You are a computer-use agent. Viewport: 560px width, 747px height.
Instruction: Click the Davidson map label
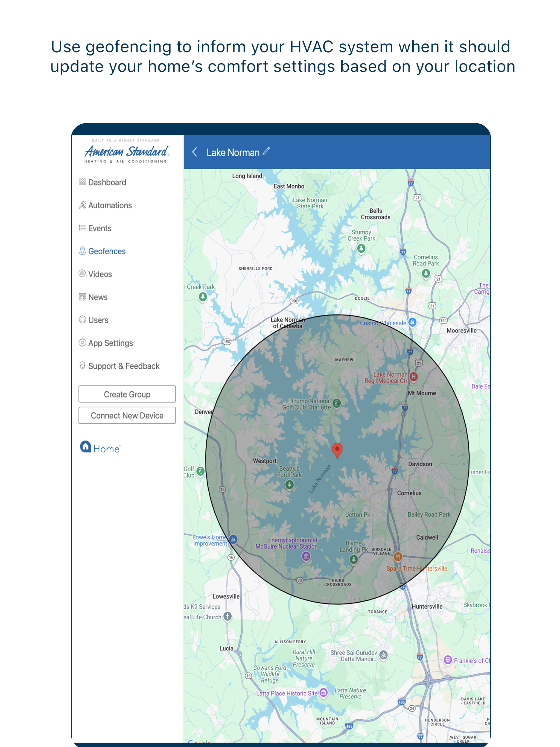[x=420, y=464]
